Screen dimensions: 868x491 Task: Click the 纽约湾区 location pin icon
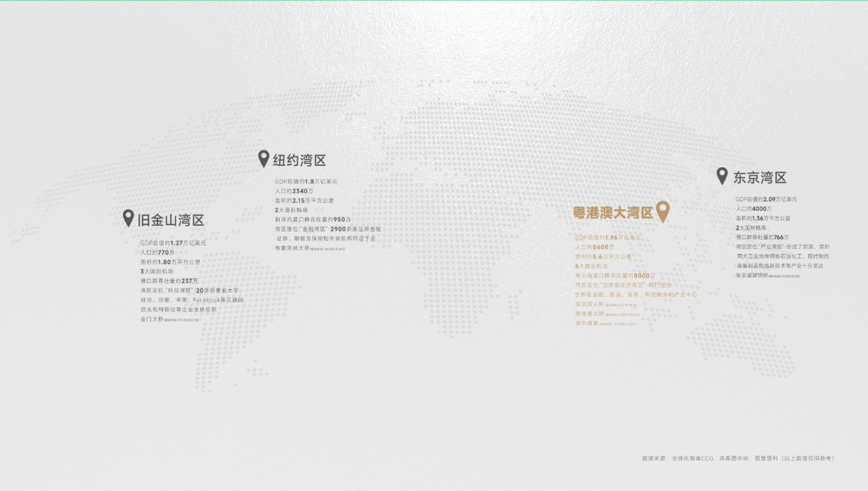coord(264,158)
